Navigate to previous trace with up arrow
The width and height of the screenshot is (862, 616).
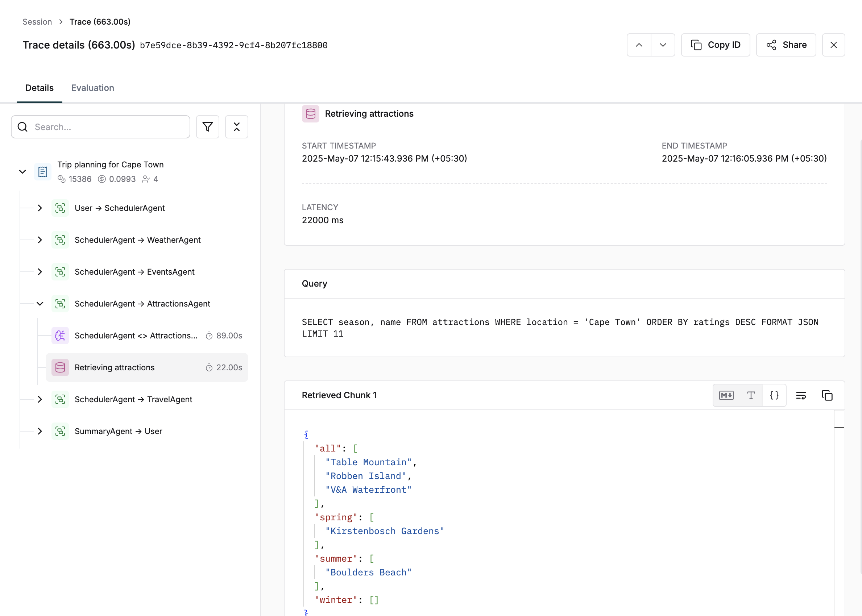coord(639,45)
